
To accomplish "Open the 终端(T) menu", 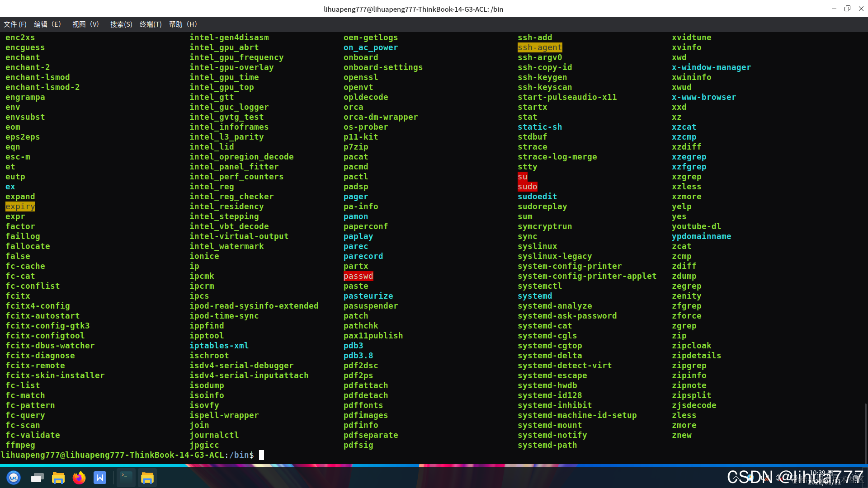I will tap(151, 24).
